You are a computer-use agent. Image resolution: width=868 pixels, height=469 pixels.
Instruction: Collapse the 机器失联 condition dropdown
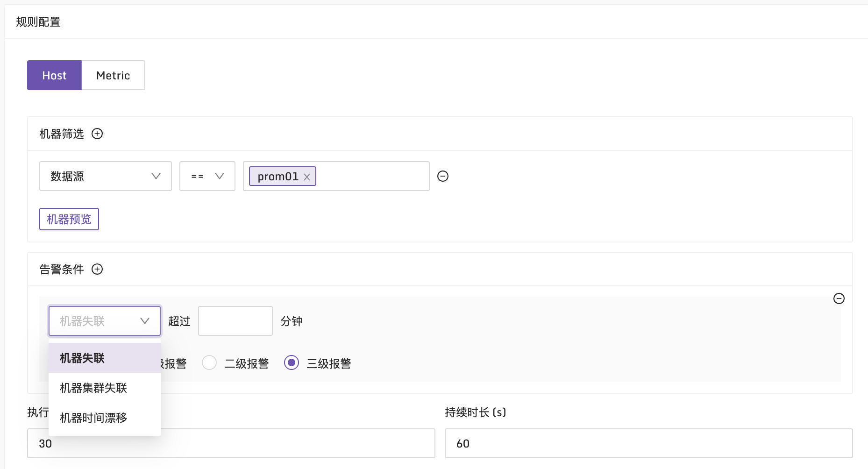click(105, 321)
